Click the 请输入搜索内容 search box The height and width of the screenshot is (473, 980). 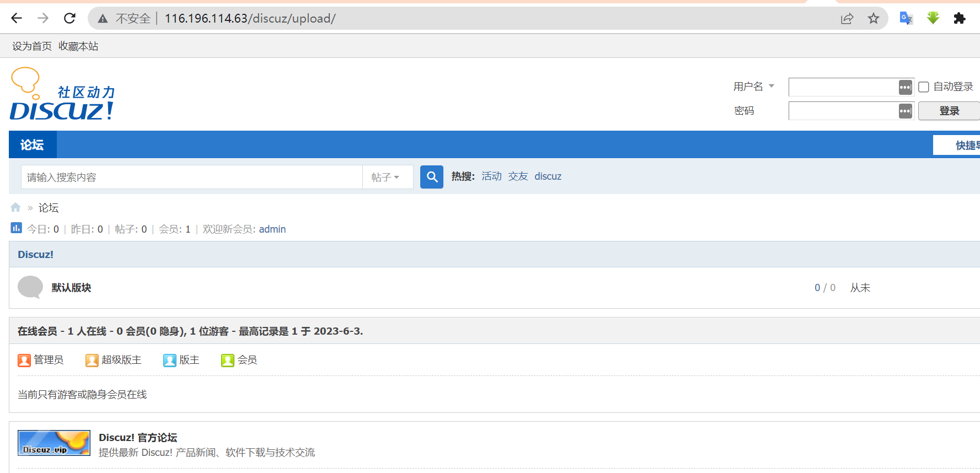click(x=192, y=177)
